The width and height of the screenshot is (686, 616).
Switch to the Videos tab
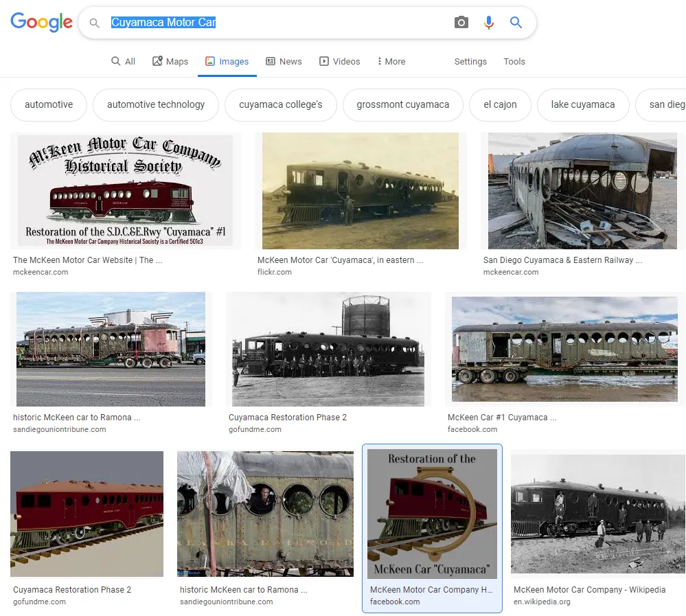[339, 61]
